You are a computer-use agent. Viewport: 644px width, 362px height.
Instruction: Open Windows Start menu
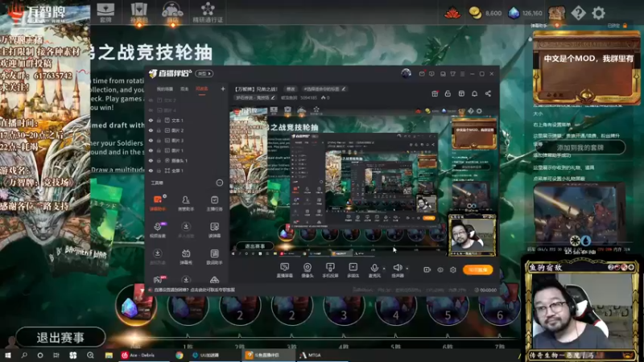point(7,355)
